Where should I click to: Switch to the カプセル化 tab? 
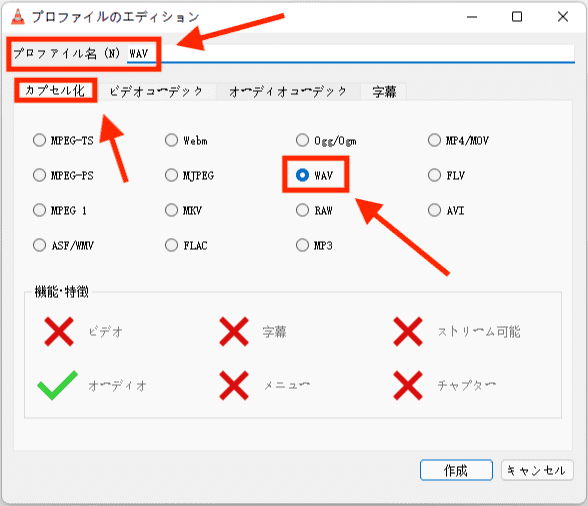[55, 91]
